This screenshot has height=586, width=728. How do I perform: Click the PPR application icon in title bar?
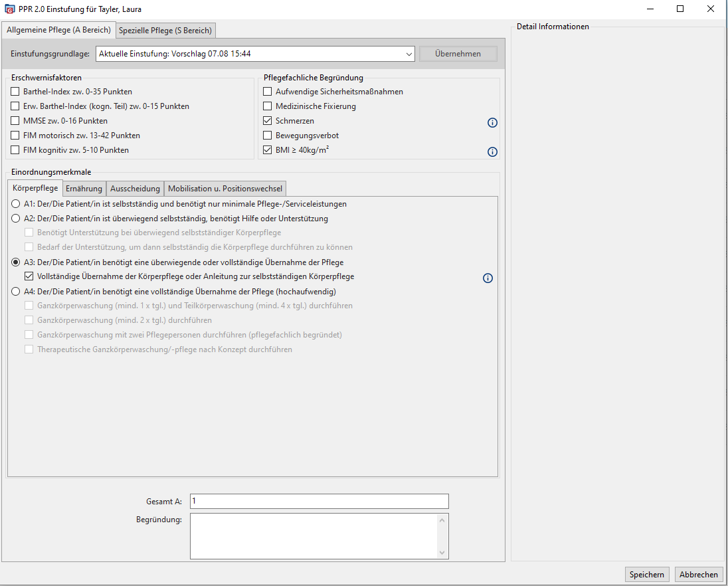click(9, 9)
